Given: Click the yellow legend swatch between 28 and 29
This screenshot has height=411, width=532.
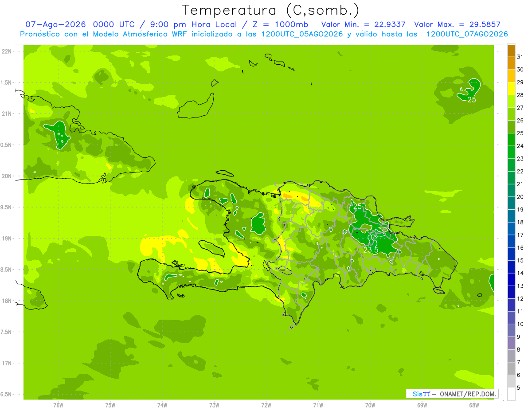Looking at the screenshot, I should tap(511, 89).
